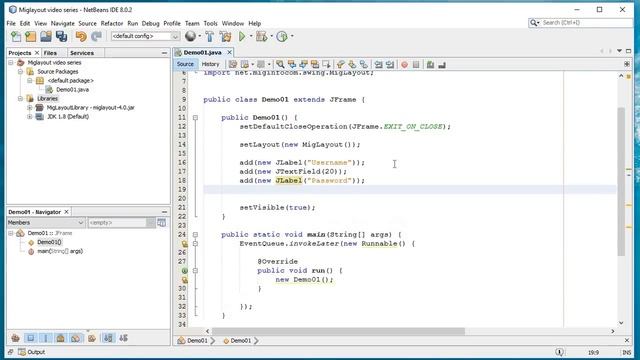
Task: Collapse the Miglayout video series project node
Action: tap(11, 62)
